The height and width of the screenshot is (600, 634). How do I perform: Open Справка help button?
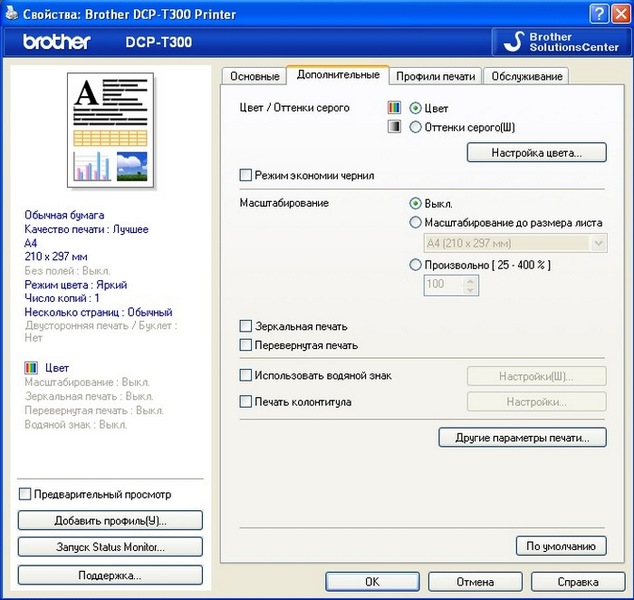[x=578, y=582]
